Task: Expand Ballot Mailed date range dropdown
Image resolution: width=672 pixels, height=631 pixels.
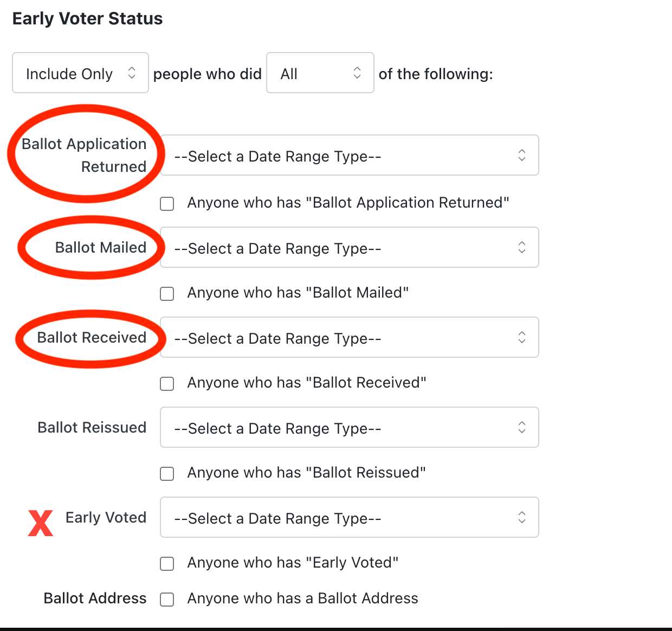Action: pyautogui.click(x=349, y=248)
